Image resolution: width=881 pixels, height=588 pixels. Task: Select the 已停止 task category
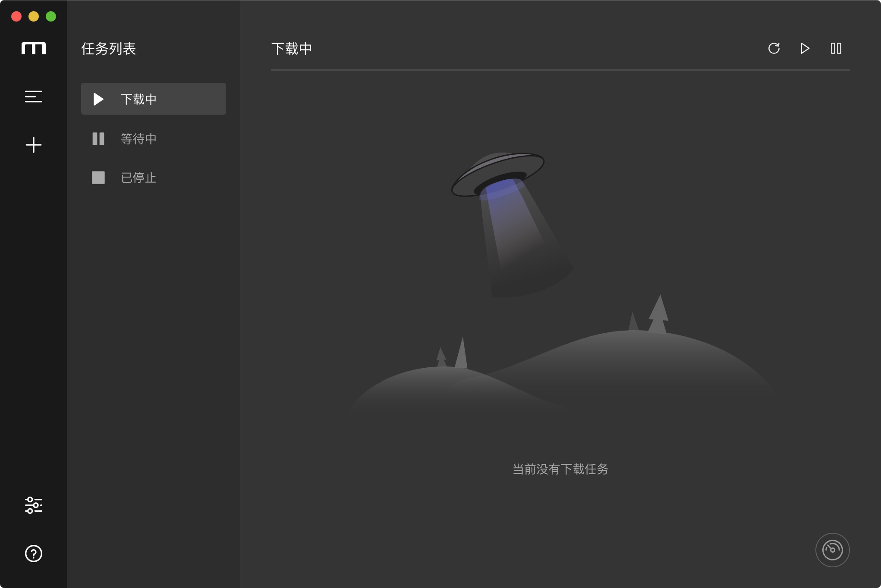click(154, 178)
